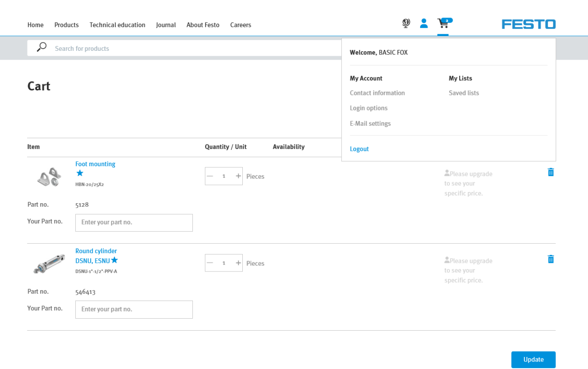Image resolution: width=588 pixels, height=369 pixels.
Task: Click part number 5128
Action: [x=82, y=205]
